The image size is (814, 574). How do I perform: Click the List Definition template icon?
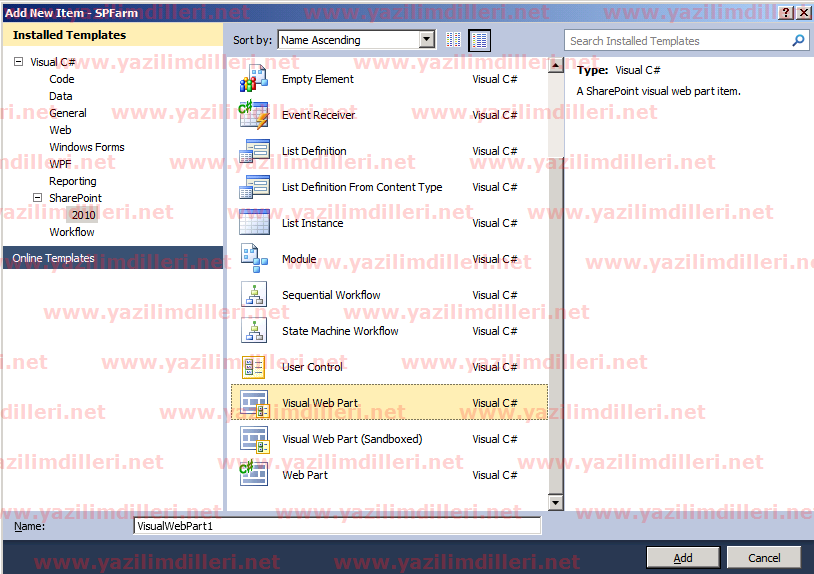[254, 151]
